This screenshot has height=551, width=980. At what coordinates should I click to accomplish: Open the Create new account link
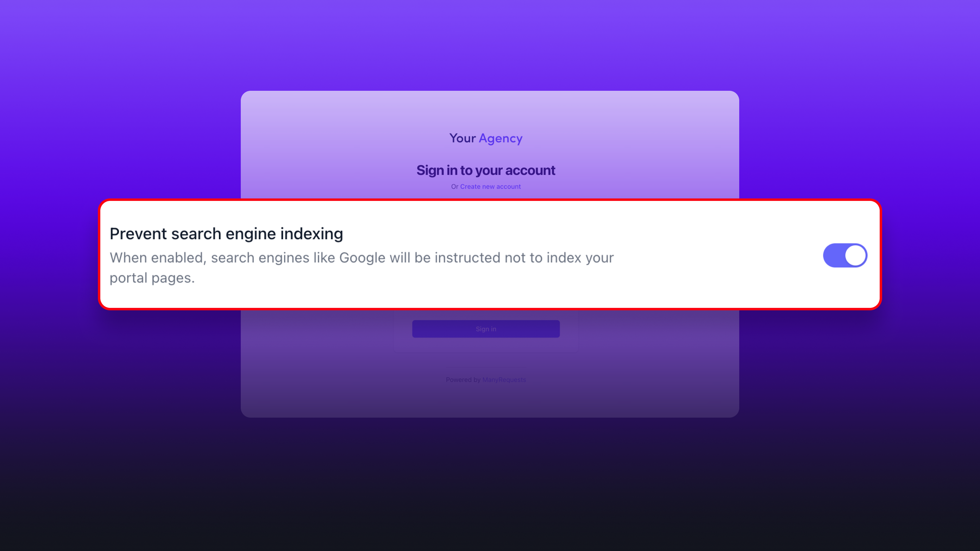(490, 186)
